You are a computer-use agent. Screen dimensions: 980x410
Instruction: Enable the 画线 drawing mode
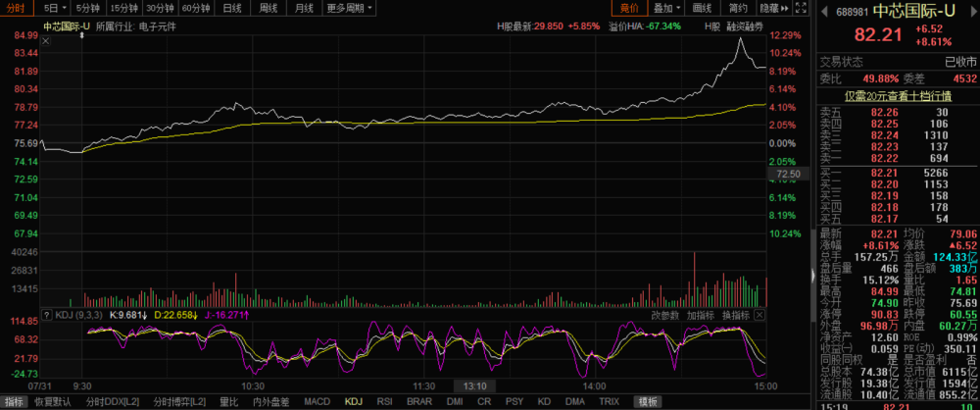(703, 8)
